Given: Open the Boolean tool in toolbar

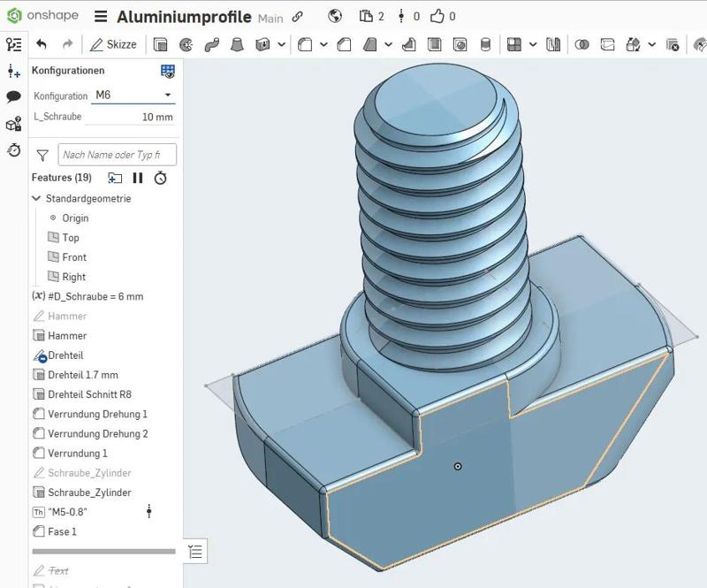Looking at the screenshot, I should 582,44.
